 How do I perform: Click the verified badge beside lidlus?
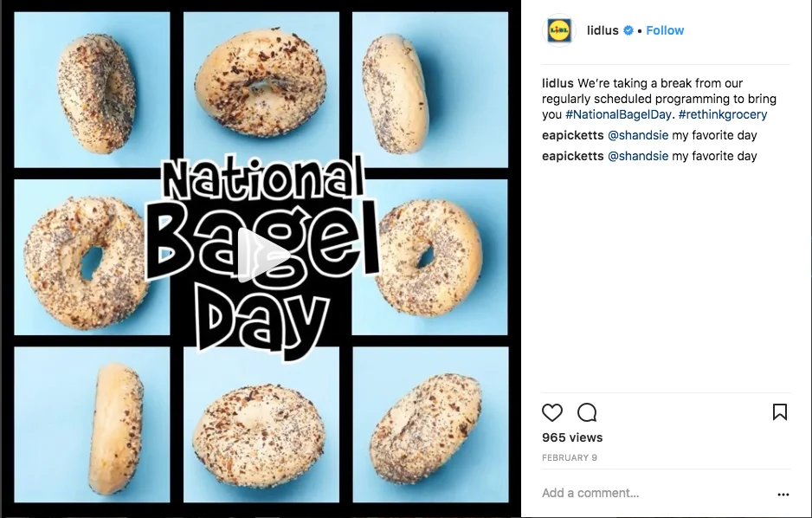coord(628,30)
